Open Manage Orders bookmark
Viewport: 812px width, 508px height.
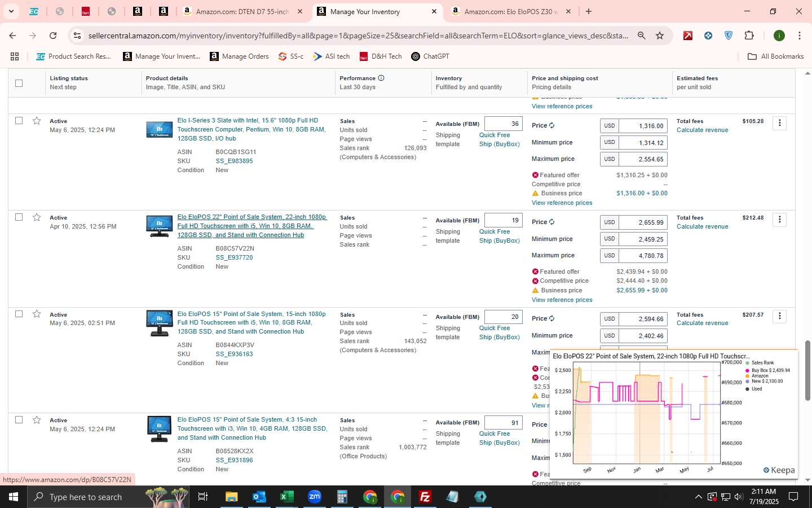239,56
